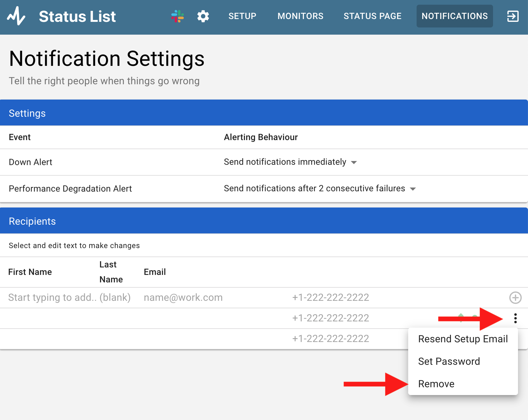Change the Performance Degradation Alert dropdown

413,189
